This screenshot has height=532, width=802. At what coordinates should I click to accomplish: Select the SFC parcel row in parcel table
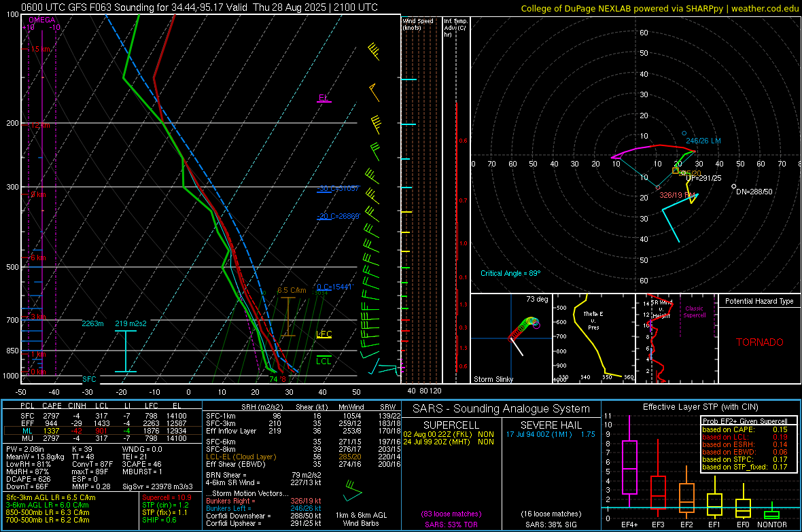[103, 416]
